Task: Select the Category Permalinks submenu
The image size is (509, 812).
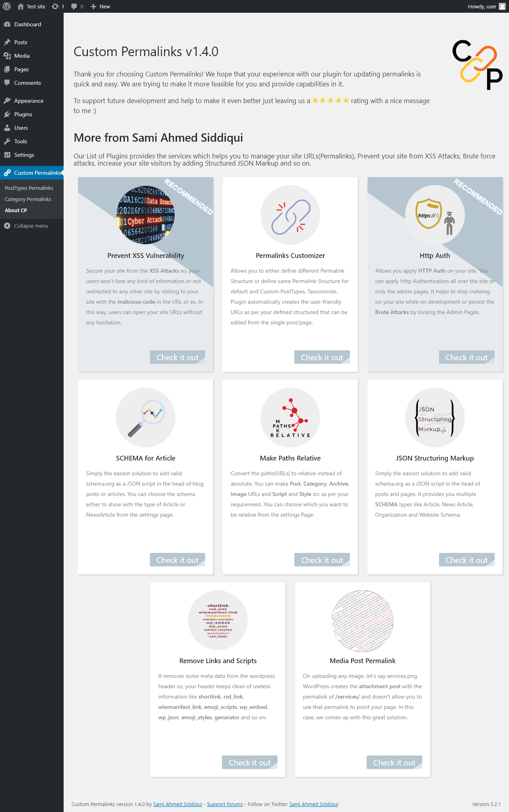Action: pyautogui.click(x=28, y=199)
